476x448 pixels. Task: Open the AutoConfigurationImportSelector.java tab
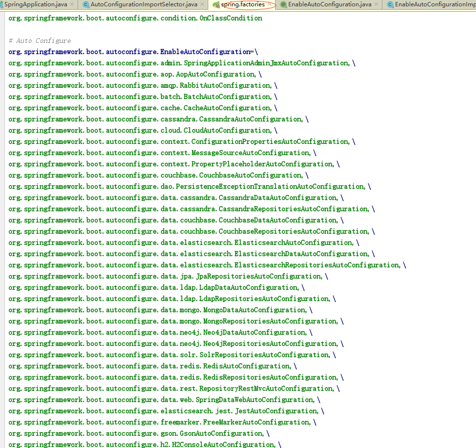point(144,4)
